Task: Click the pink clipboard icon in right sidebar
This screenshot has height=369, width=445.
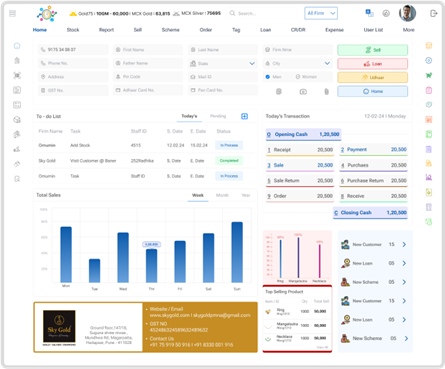Action: (429, 90)
